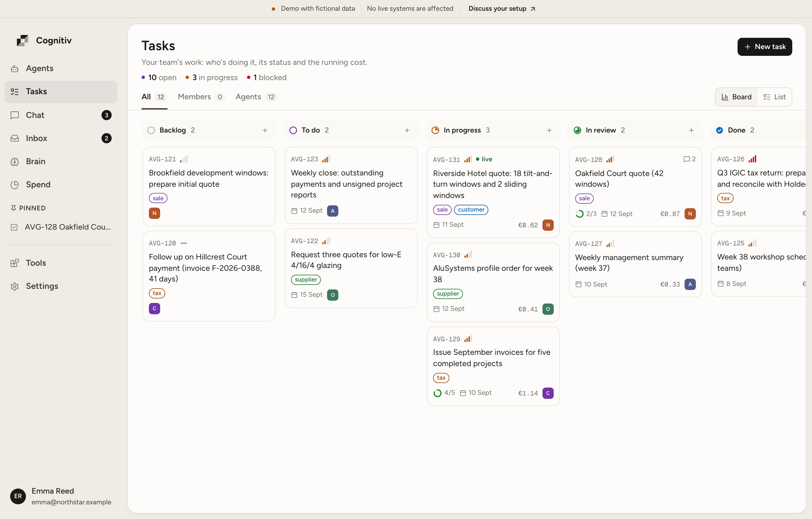Image resolution: width=812 pixels, height=519 pixels.
Task: Open the Weekly close outstanding payments card
Action: (351, 185)
